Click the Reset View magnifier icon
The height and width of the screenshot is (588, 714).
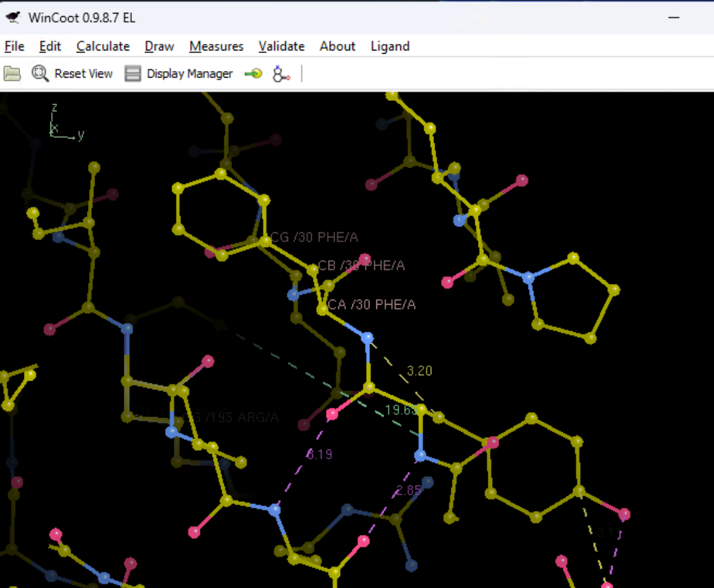39,73
